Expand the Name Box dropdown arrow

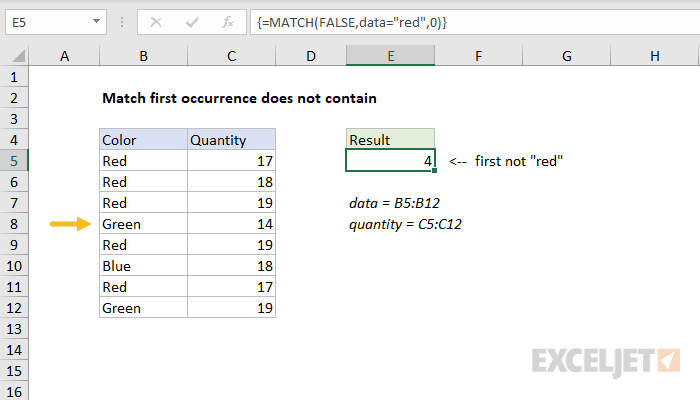(96, 21)
